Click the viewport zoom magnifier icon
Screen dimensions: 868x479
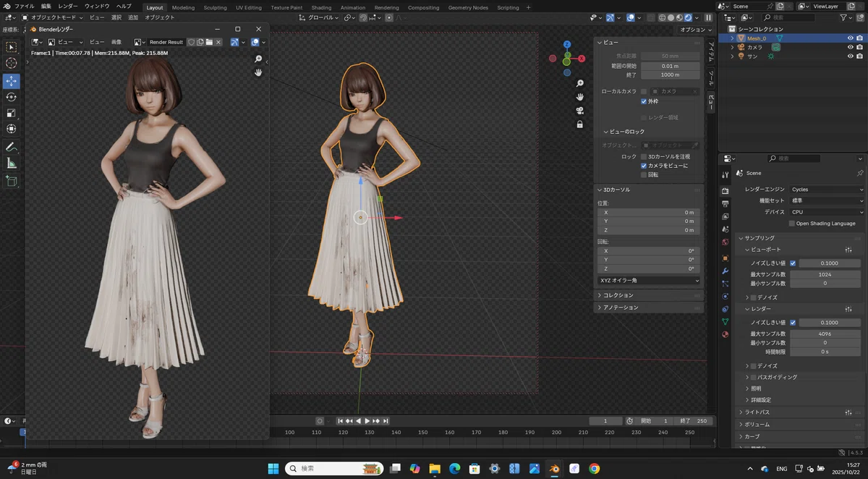(580, 84)
